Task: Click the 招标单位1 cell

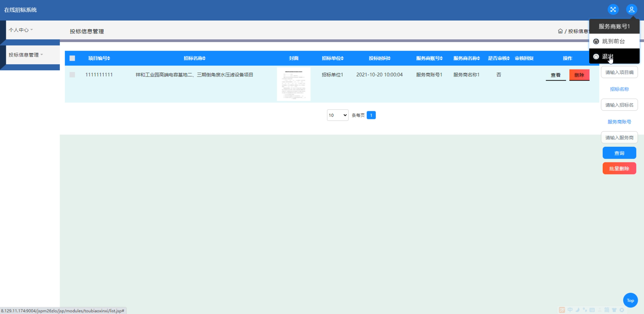Action: (x=332, y=75)
